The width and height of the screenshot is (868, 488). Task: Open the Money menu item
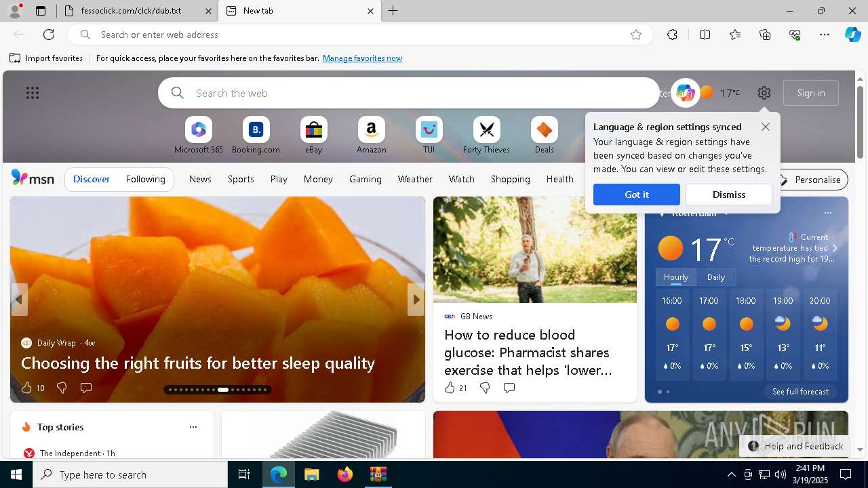[x=318, y=179]
